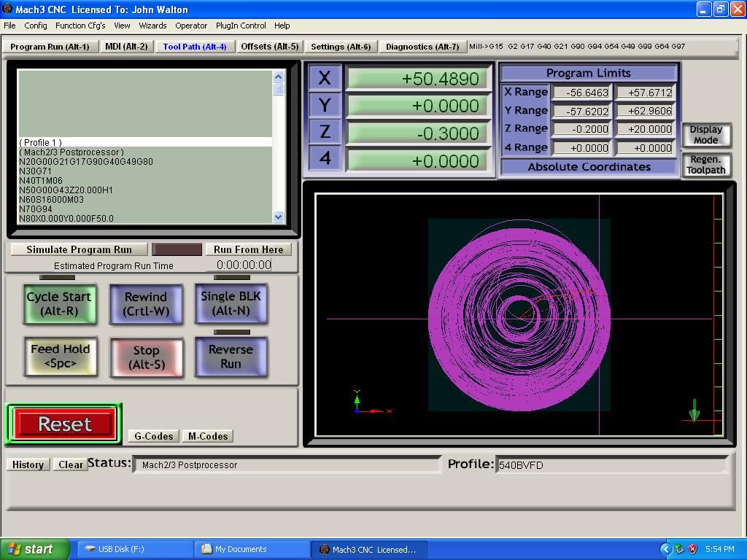The height and width of the screenshot is (560, 747).
Task: Click the G-code list scroll down arrow
Action: click(278, 217)
